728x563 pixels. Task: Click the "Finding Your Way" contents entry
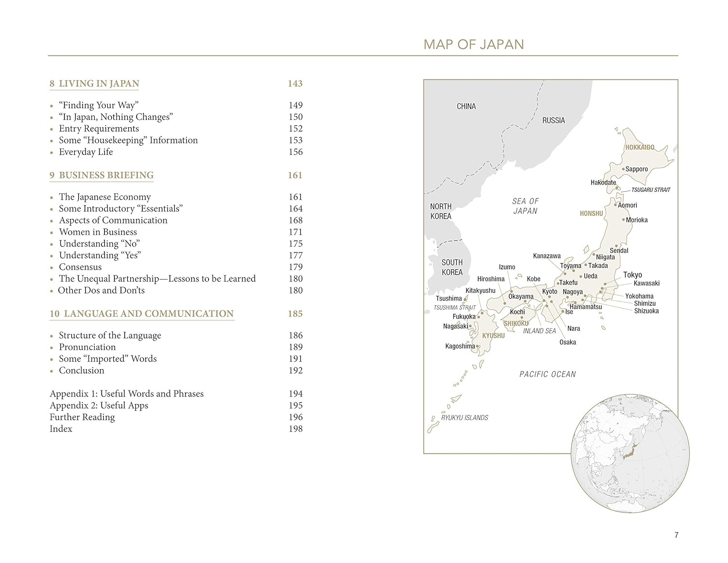99,105
